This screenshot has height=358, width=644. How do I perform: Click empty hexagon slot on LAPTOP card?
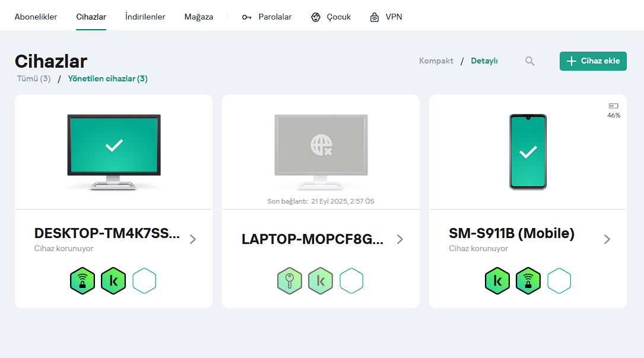[x=351, y=281]
